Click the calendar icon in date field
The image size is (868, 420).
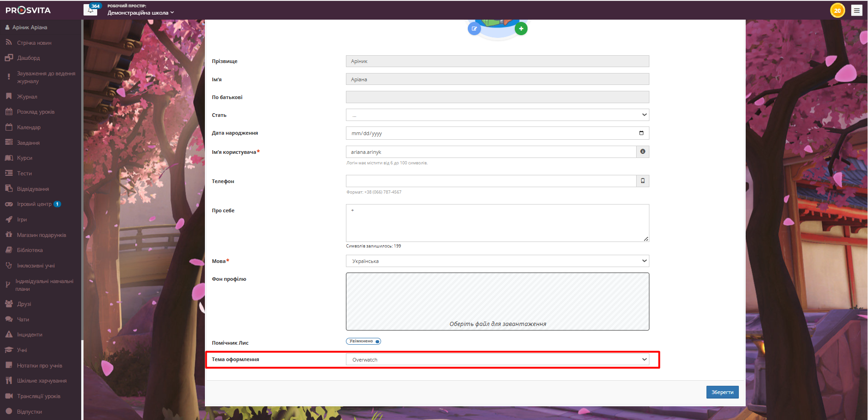point(641,133)
